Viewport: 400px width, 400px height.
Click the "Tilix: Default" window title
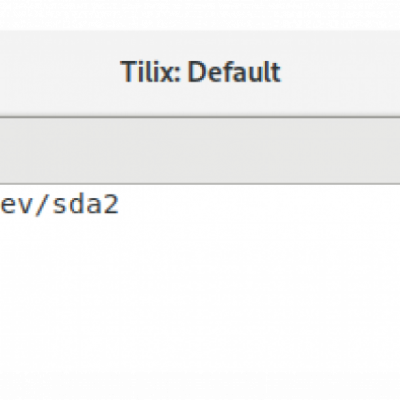coord(200,72)
